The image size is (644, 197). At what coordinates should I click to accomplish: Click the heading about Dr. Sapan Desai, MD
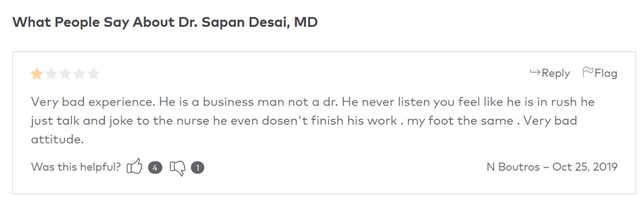click(x=165, y=22)
